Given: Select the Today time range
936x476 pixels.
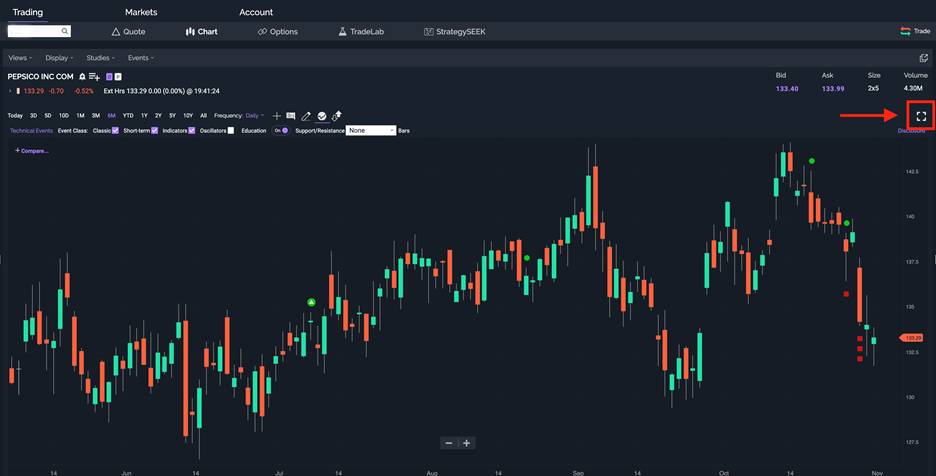Looking at the screenshot, I should (x=15, y=115).
